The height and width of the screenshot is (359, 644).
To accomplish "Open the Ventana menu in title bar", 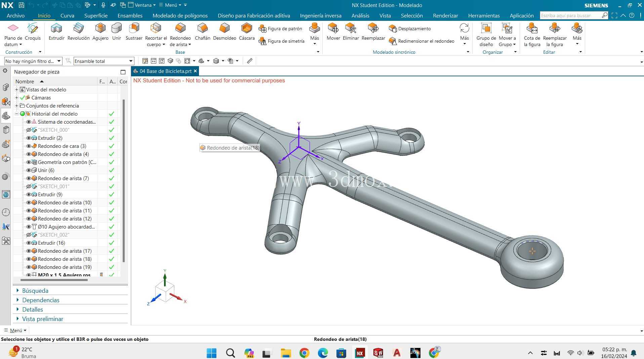I will click(x=142, y=5).
